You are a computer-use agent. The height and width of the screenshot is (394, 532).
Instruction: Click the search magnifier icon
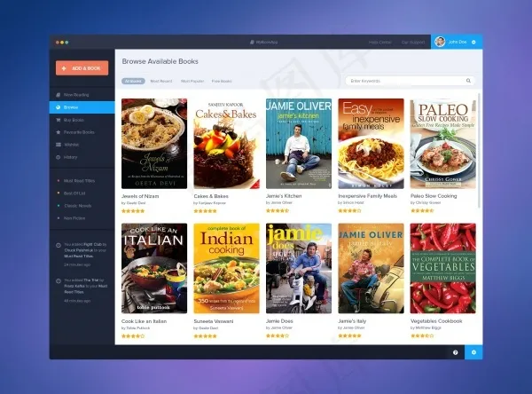click(x=469, y=81)
